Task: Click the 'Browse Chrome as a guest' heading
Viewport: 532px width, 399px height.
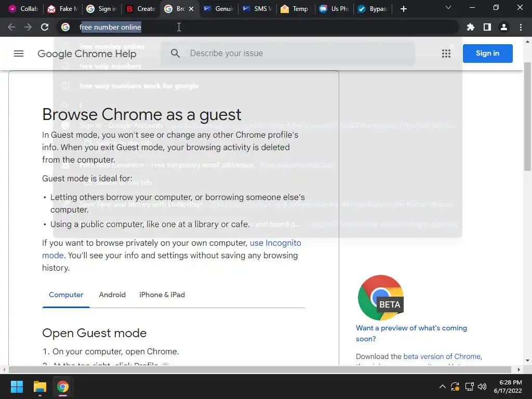Action: pyautogui.click(x=142, y=115)
